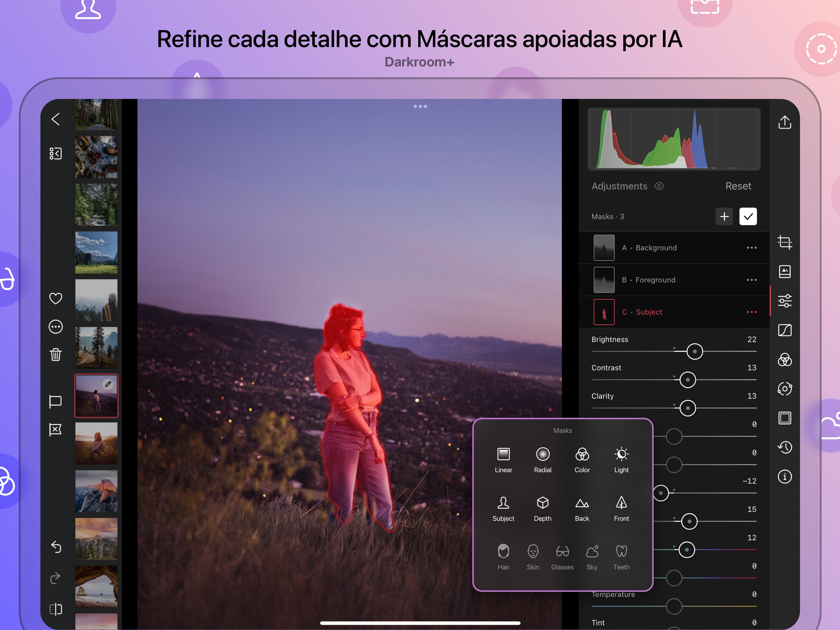
Task: Open the Crop tool
Action: [785, 242]
